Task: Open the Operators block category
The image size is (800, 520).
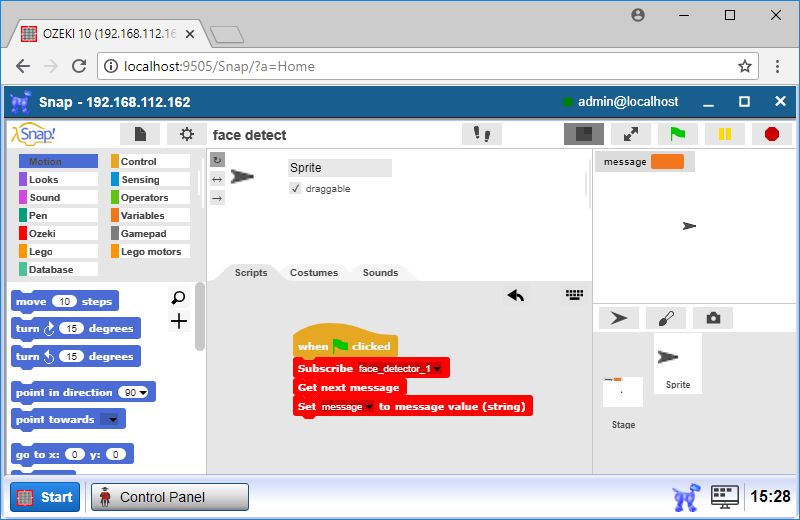Action: [150, 197]
